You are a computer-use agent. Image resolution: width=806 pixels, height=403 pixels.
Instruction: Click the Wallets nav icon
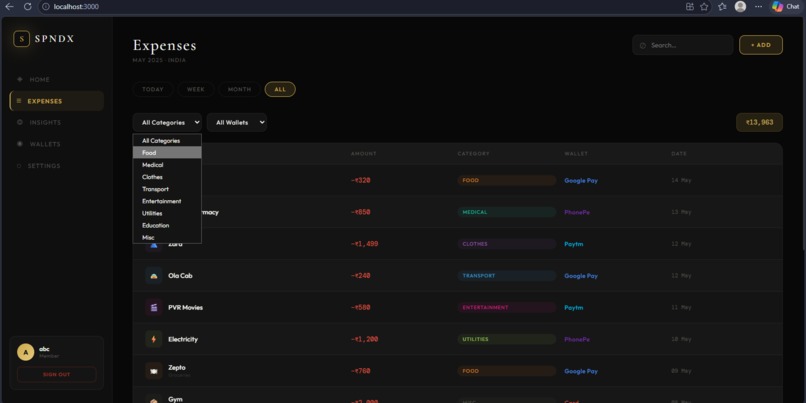coord(20,144)
